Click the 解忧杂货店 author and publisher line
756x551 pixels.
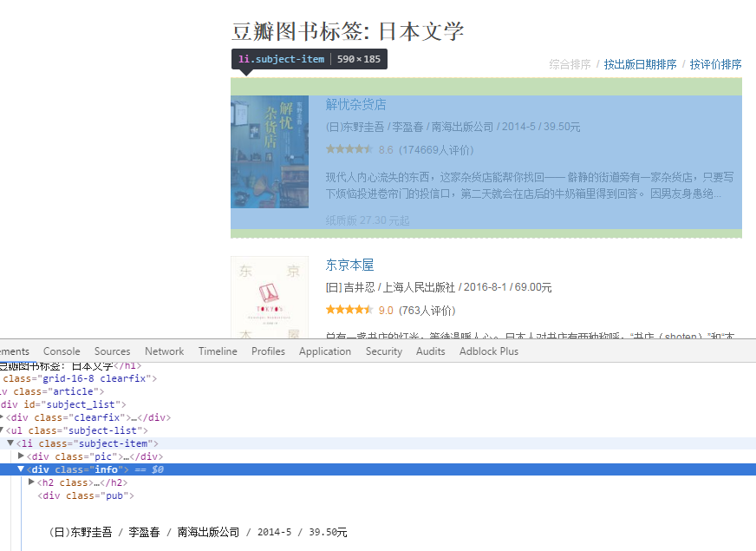(453, 127)
